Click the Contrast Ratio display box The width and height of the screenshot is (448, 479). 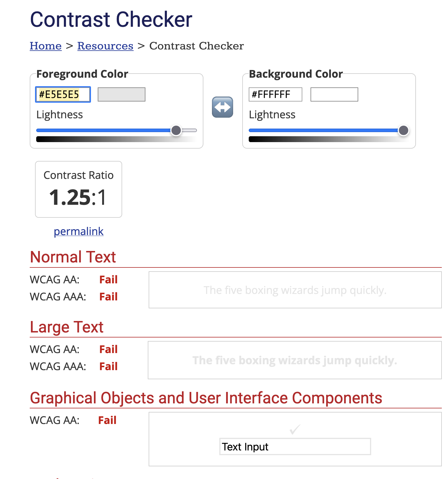pyautogui.click(x=78, y=189)
